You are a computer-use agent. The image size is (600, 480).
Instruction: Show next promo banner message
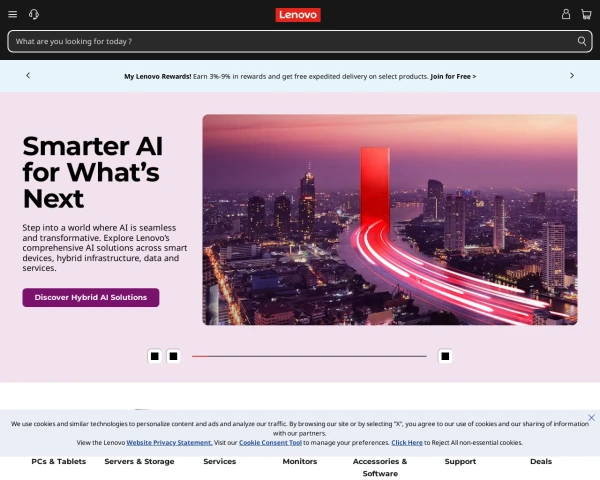point(572,75)
